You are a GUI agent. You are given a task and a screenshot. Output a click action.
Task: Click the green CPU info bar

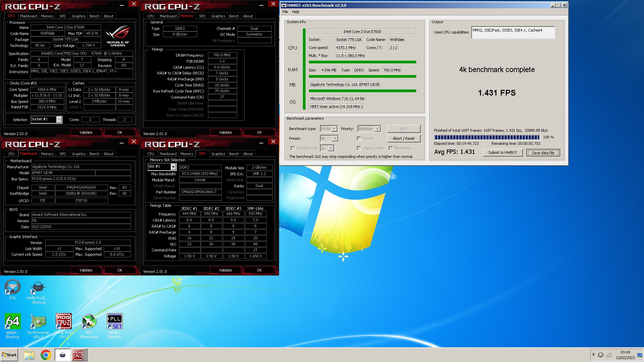[362, 62]
